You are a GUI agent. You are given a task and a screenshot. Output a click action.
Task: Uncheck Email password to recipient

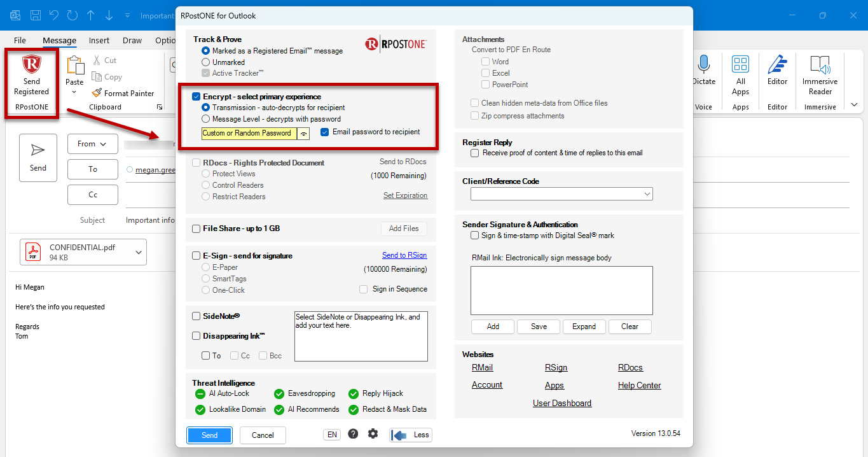pyautogui.click(x=325, y=132)
